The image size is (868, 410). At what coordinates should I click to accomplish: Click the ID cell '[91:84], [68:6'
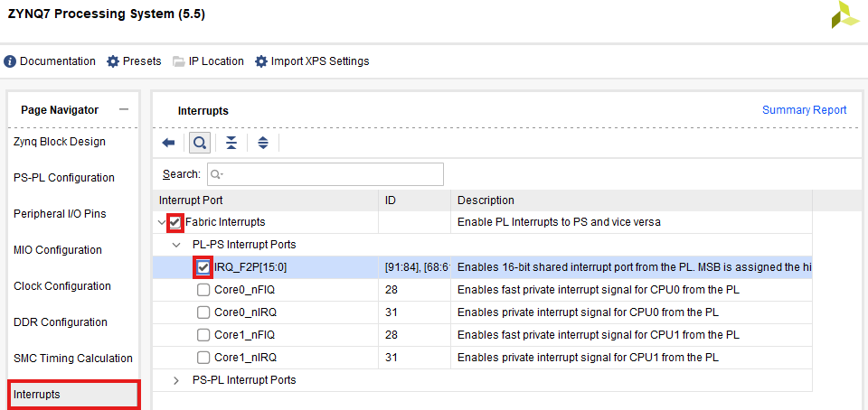pyautogui.click(x=417, y=267)
